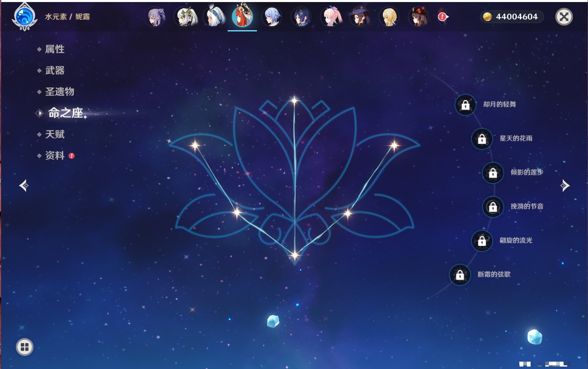Click the red exclamation arrow after the avatars
Image resolution: width=588 pixels, height=369 pixels.
(443, 17)
